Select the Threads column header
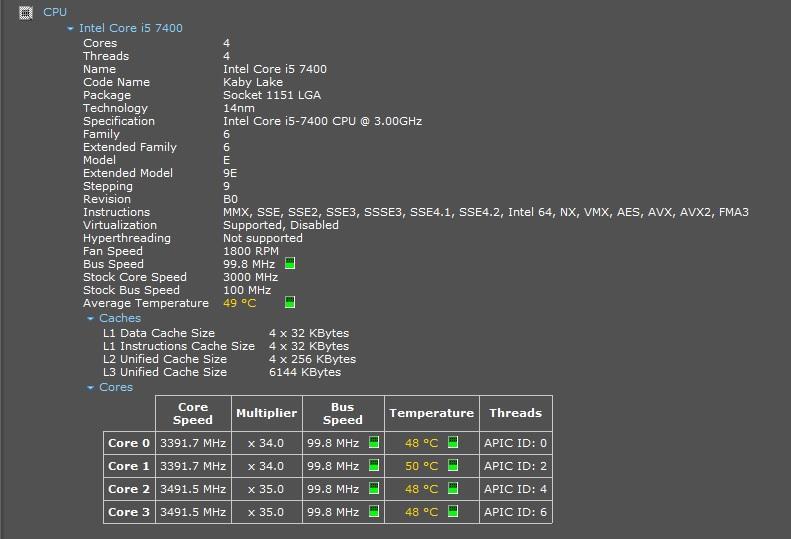 pos(516,413)
